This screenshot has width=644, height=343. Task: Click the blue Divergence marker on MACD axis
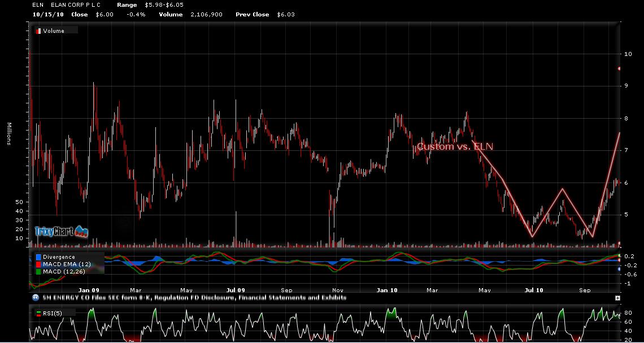(x=619, y=269)
